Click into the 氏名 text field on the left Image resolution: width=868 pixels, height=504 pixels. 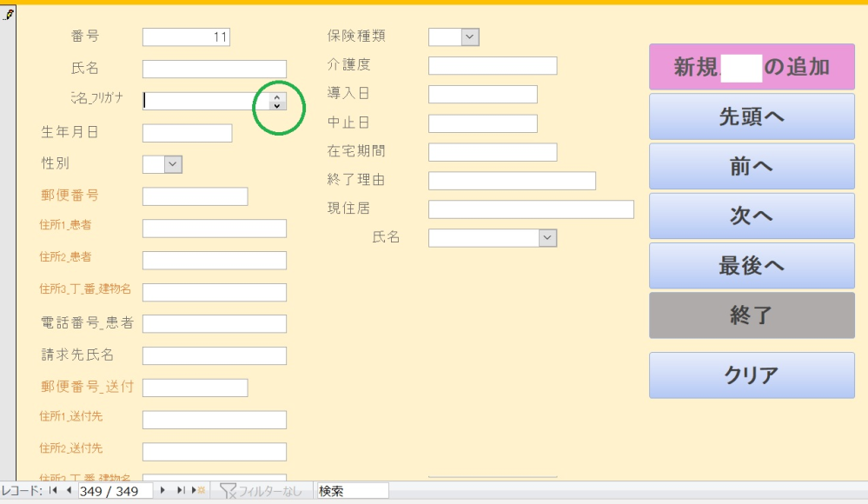tap(215, 70)
